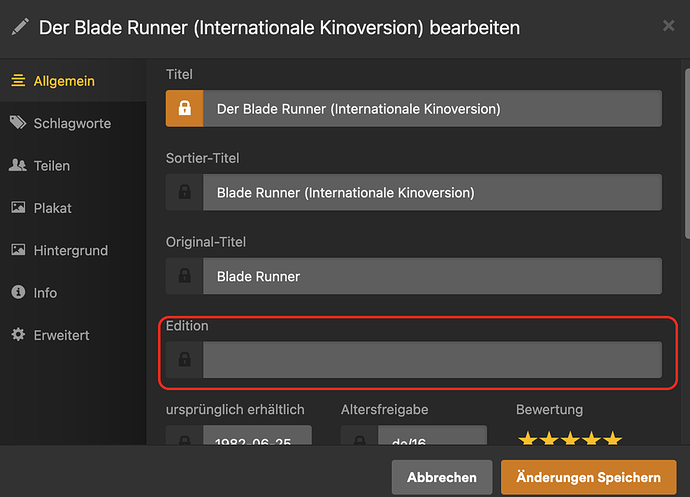Toggle the lock on Edition field

(184, 360)
